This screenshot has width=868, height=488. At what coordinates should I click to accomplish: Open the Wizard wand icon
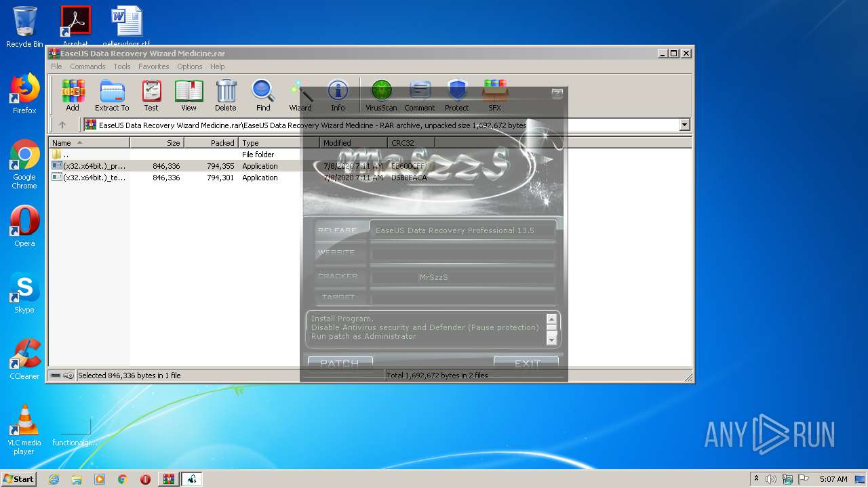pos(300,95)
